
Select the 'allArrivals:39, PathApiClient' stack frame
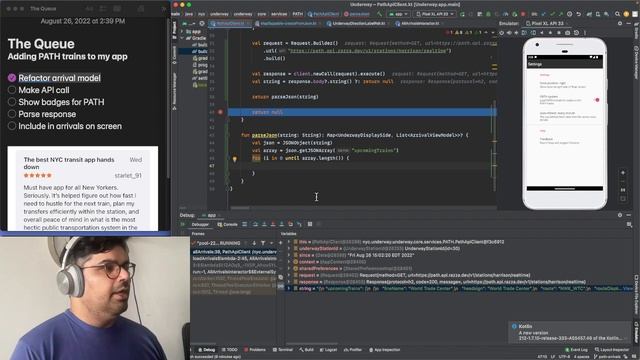pyautogui.click(x=234, y=252)
